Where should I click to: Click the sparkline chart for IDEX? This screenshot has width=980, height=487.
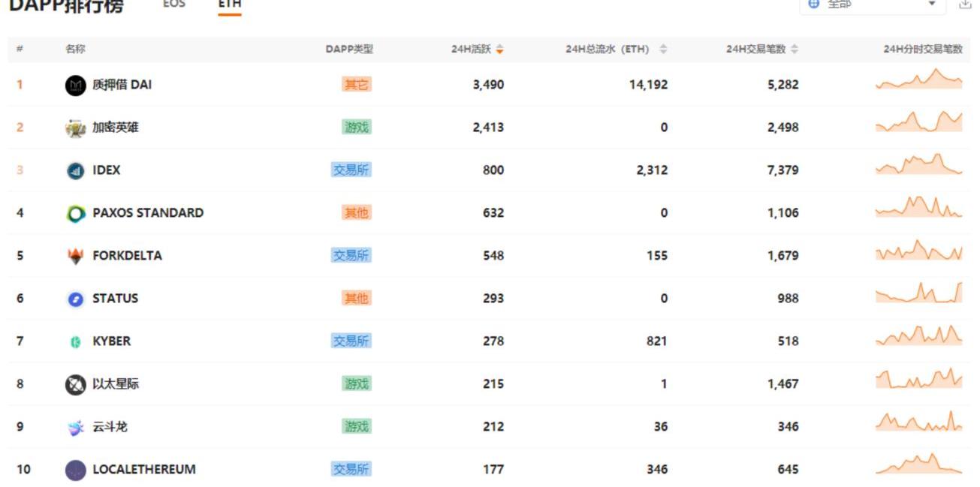point(918,164)
